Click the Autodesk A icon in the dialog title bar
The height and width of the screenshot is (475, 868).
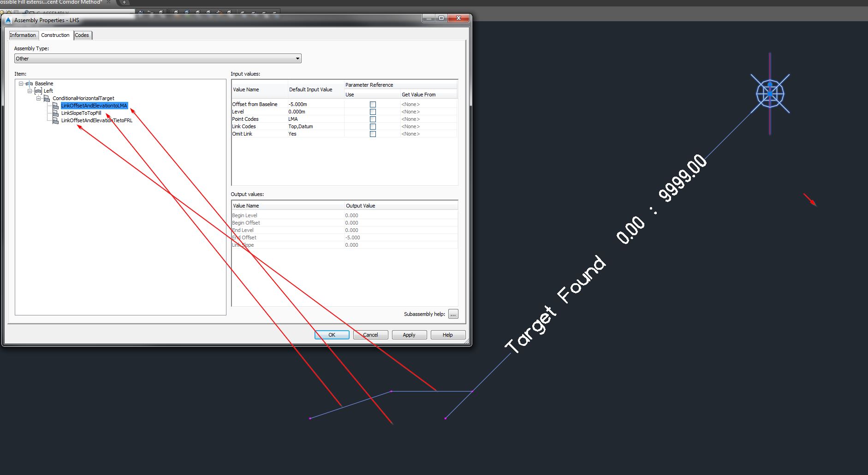[7, 20]
